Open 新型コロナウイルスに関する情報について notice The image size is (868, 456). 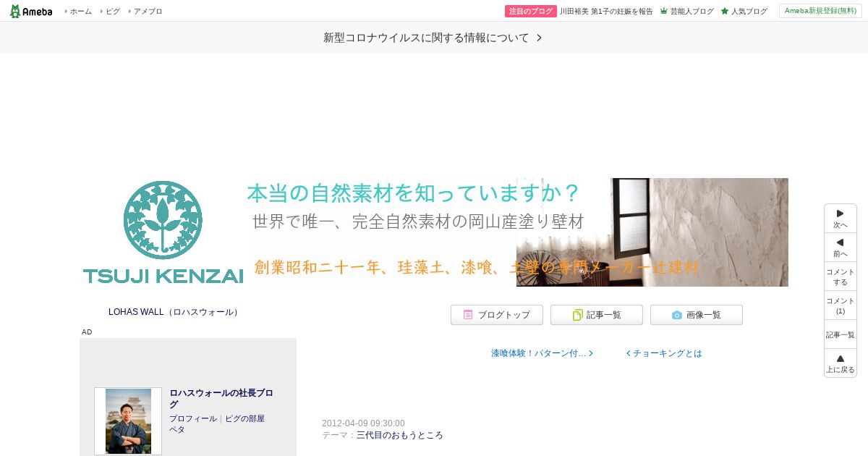click(x=426, y=38)
